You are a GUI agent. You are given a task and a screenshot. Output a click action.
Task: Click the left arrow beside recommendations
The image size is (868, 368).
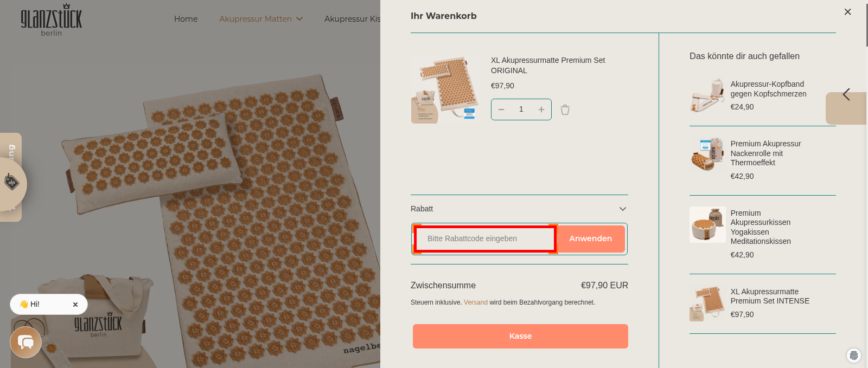(x=846, y=94)
